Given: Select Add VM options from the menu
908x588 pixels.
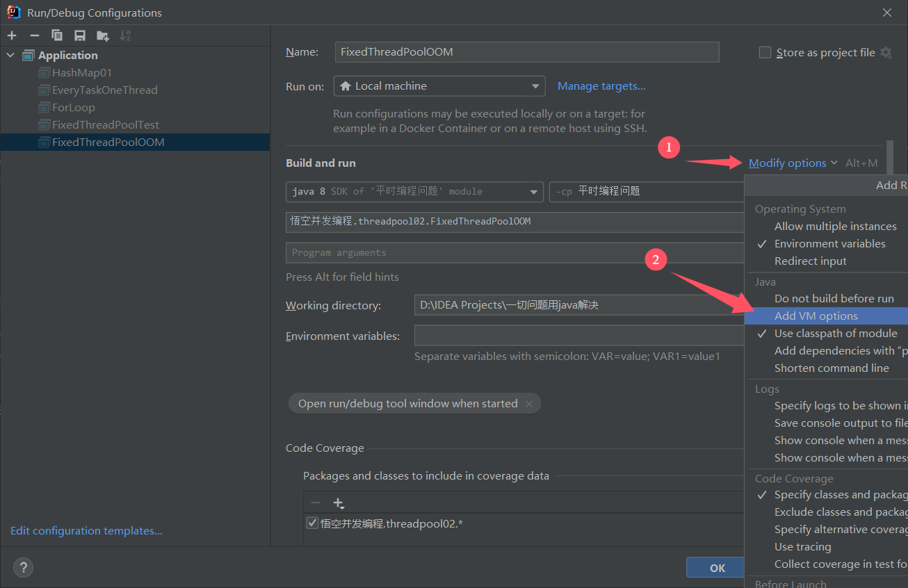Looking at the screenshot, I should click(816, 316).
